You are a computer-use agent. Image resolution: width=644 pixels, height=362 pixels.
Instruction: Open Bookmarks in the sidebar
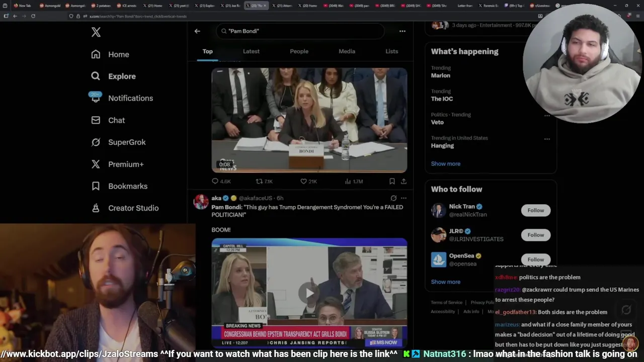point(128,186)
